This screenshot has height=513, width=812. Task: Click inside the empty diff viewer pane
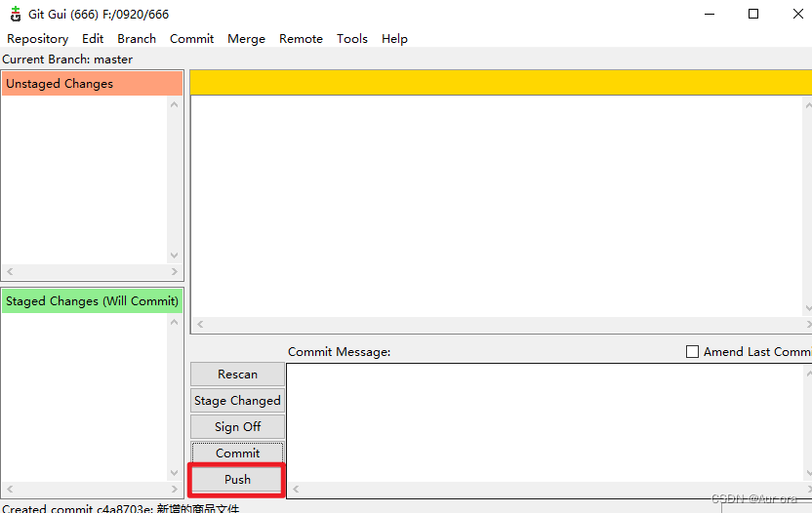[x=497, y=206]
